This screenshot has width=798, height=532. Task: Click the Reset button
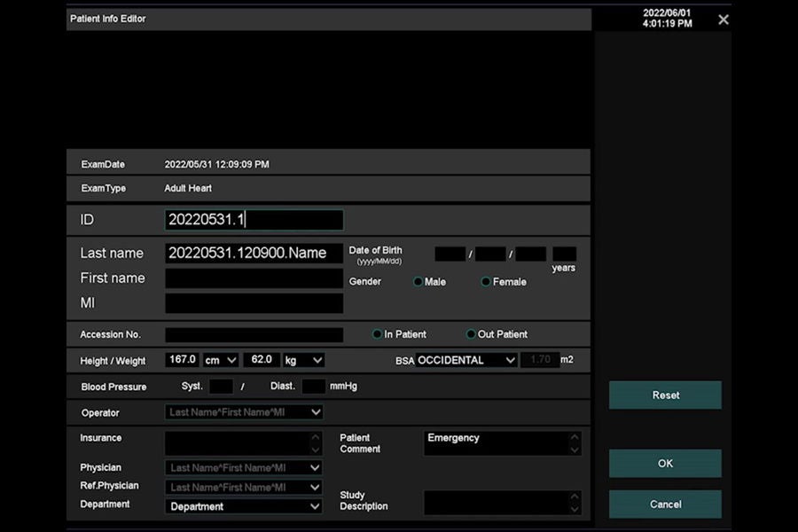665,395
